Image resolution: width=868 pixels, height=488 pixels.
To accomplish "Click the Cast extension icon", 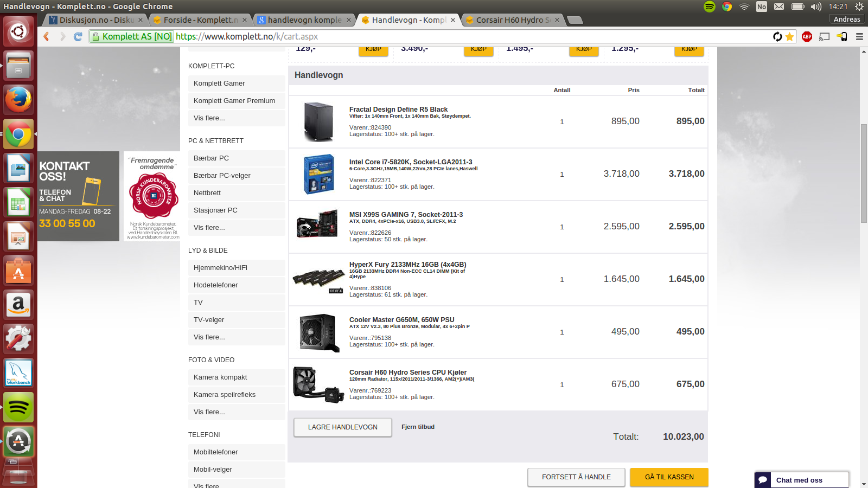I will [825, 36].
